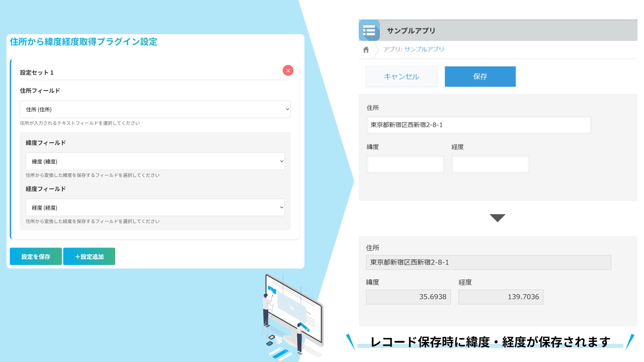Click the 設定を保存 button
The width and height of the screenshot is (644, 362).
coord(35,256)
